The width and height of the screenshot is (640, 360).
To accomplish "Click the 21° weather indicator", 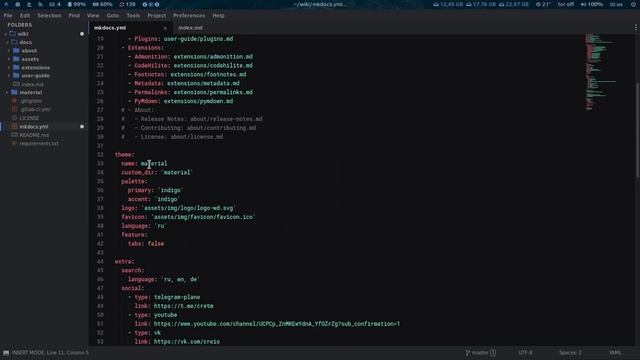I will click(x=543, y=4).
